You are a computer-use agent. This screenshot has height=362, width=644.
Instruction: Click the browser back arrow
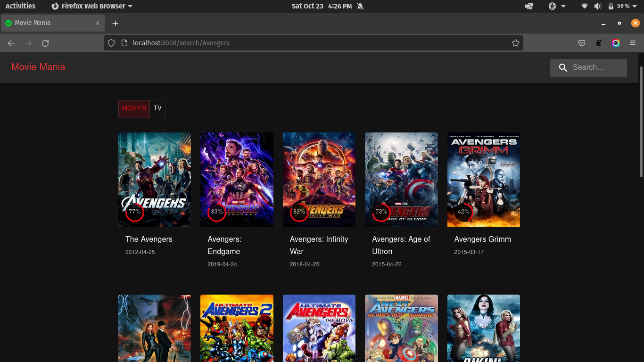pos(11,43)
